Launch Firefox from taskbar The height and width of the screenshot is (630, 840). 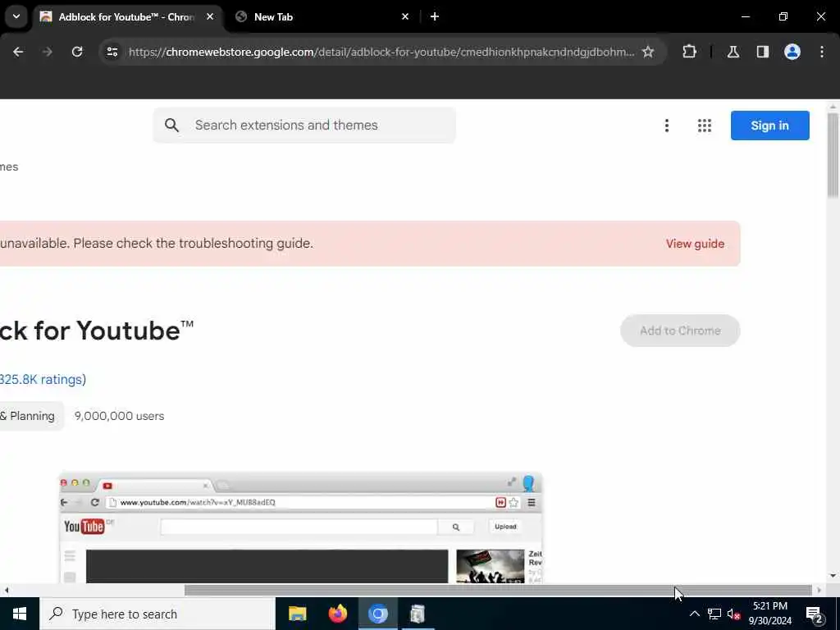[x=337, y=614]
